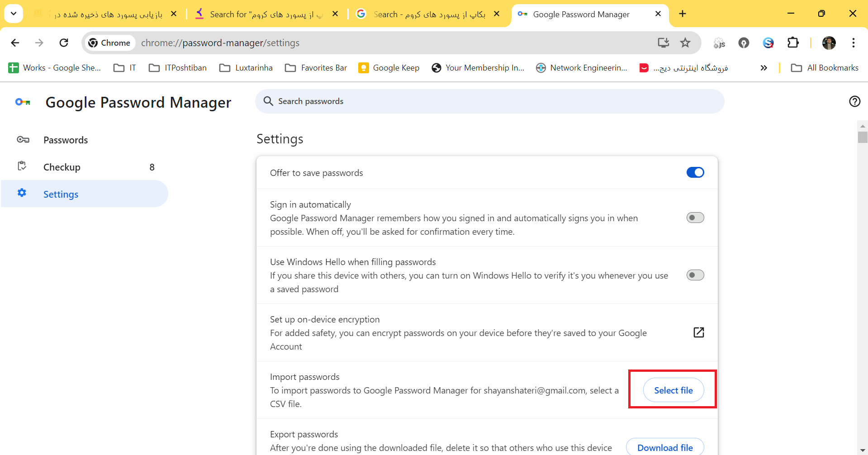Bookmark this page with the star icon
This screenshot has height=455, width=868.
click(685, 43)
